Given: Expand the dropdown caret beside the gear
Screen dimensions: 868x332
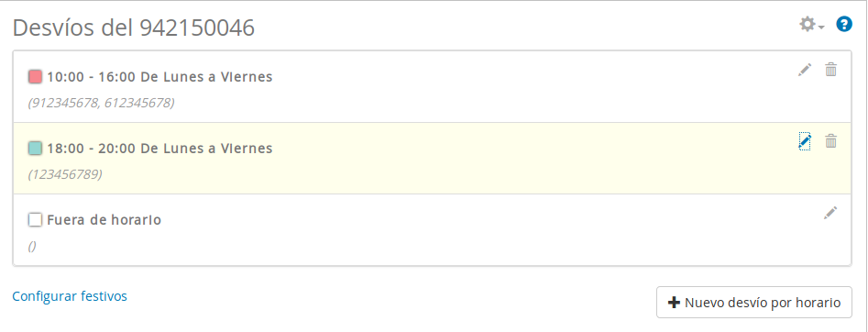Looking at the screenshot, I should [x=821, y=28].
